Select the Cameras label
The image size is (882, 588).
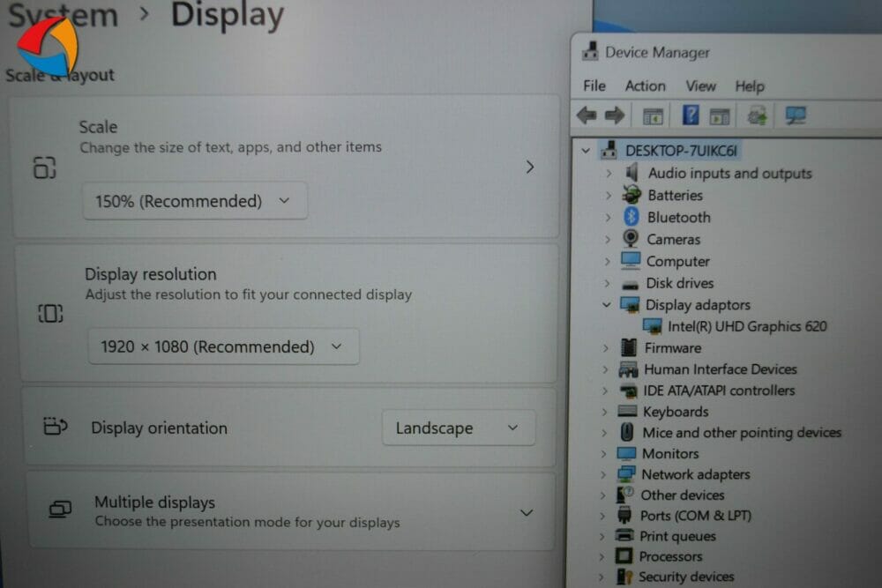pos(673,240)
